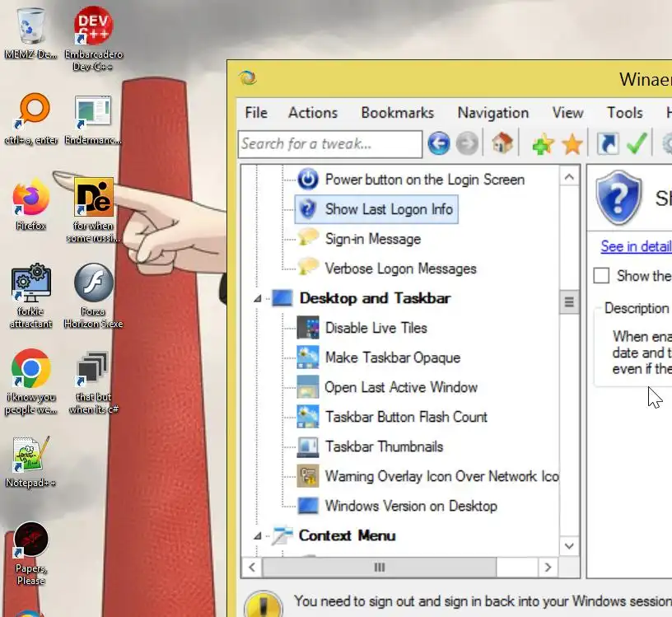Click the green checkmark toolbar icon

pyautogui.click(x=637, y=143)
